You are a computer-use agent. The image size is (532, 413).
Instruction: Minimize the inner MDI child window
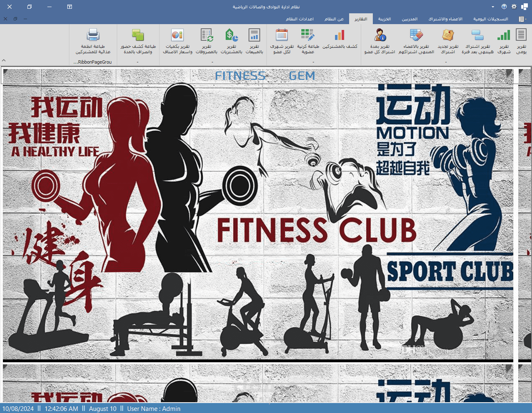tap(25, 19)
